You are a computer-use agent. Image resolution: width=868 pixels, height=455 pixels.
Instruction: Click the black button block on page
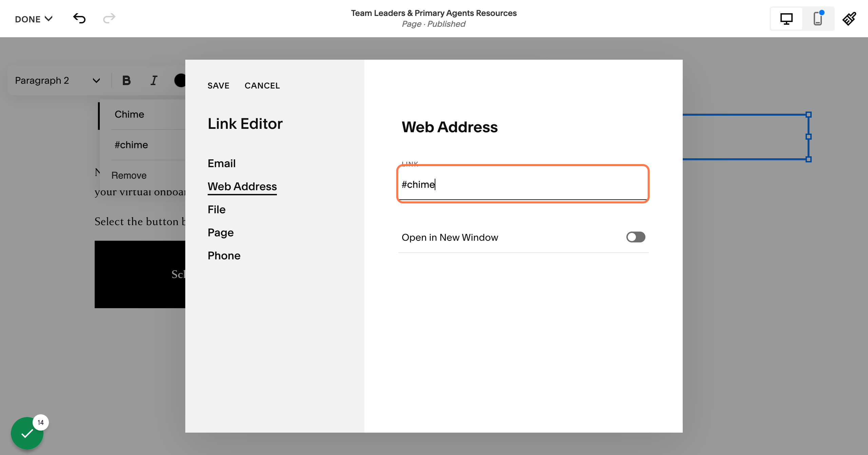point(140,274)
